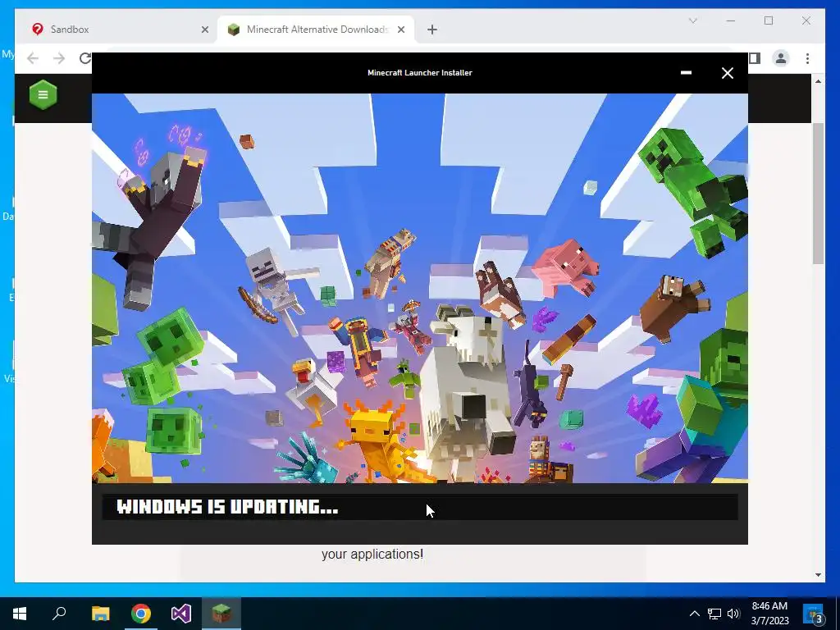This screenshot has width=840, height=630.
Task: Click the Minecraft artwork banner
Action: [x=420, y=288]
